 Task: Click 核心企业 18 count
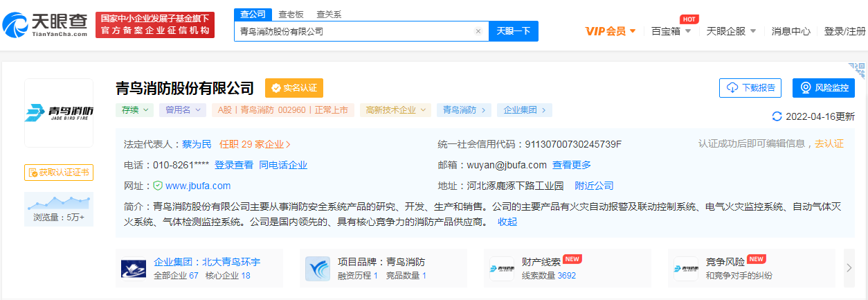[228, 275]
